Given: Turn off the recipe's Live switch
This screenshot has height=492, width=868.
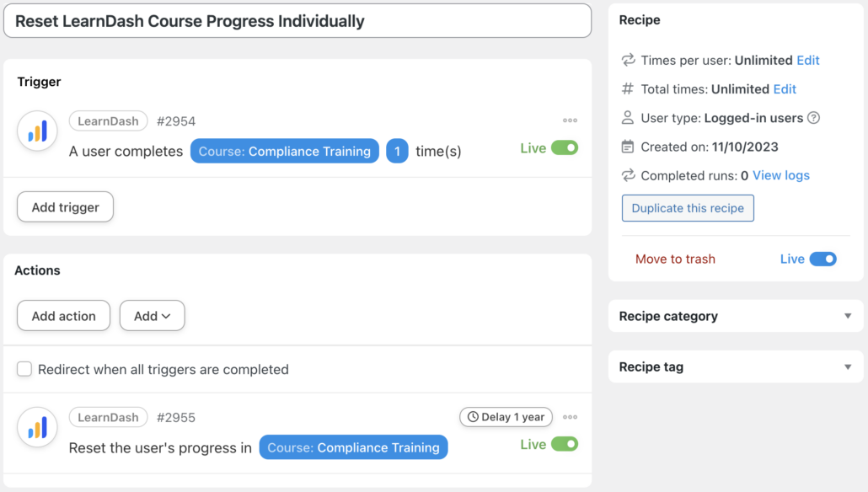Looking at the screenshot, I should tap(825, 259).
